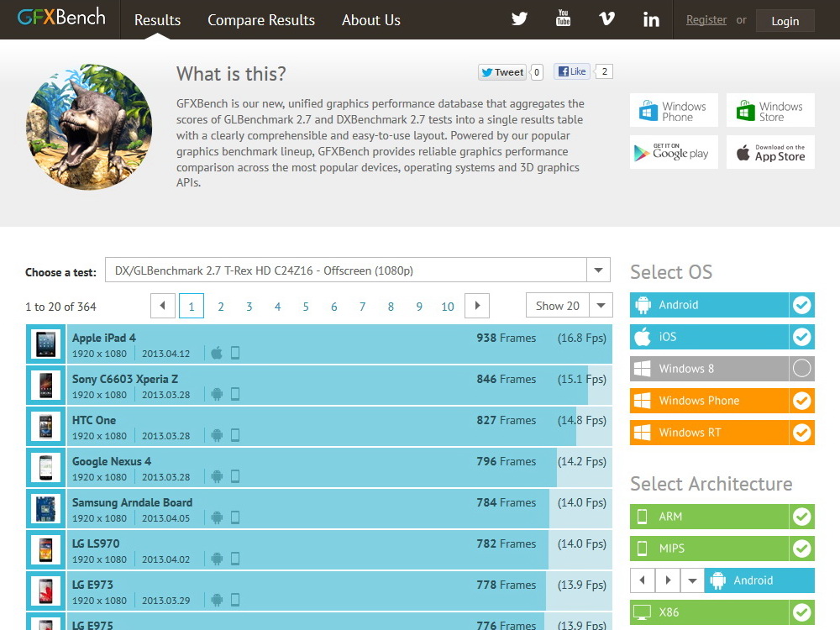The height and width of the screenshot is (630, 840).
Task: Open the down arrow beside Android popup
Action: (692, 580)
